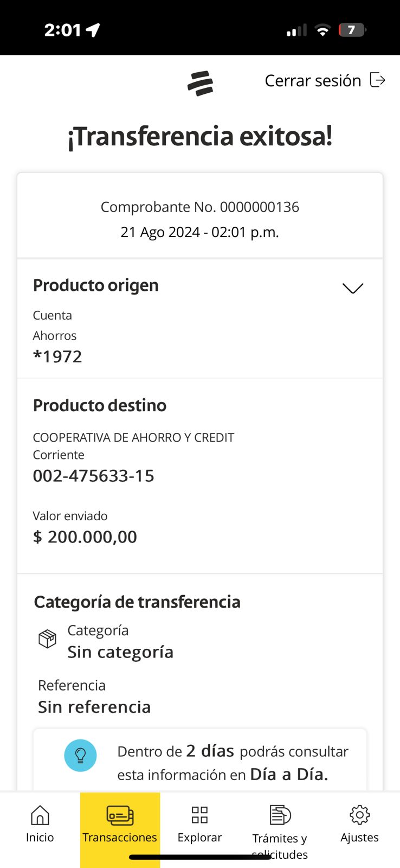Expand the Producto origen chevron
This screenshot has width=400, height=868.
pos(353,288)
